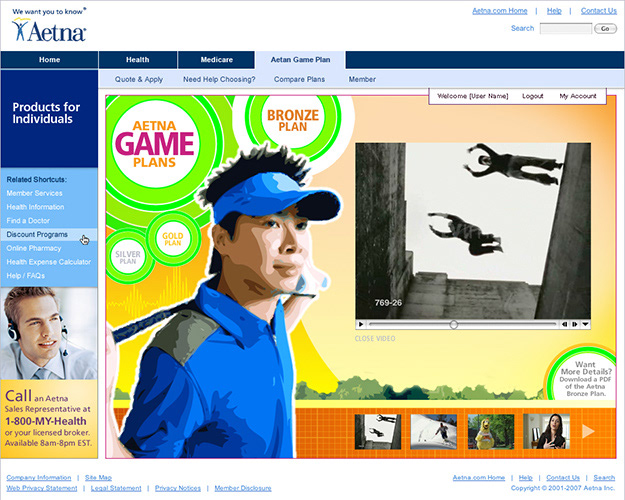Select the Aetan Game Plan tab

(x=301, y=60)
